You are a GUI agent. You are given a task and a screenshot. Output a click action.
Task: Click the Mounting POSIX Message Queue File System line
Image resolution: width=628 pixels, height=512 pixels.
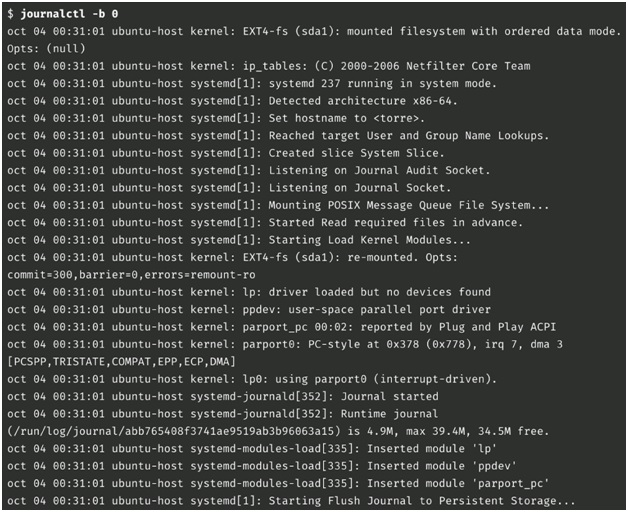pyautogui.click(x=278, y=205)
